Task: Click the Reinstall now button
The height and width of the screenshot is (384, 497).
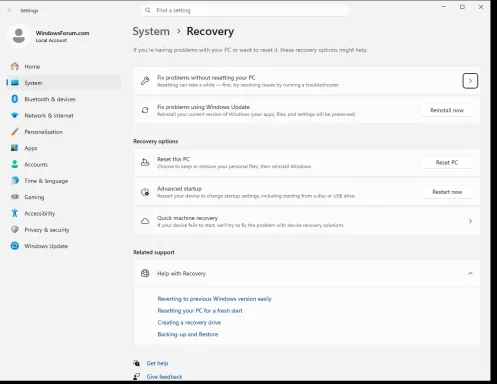Action: 447,110
